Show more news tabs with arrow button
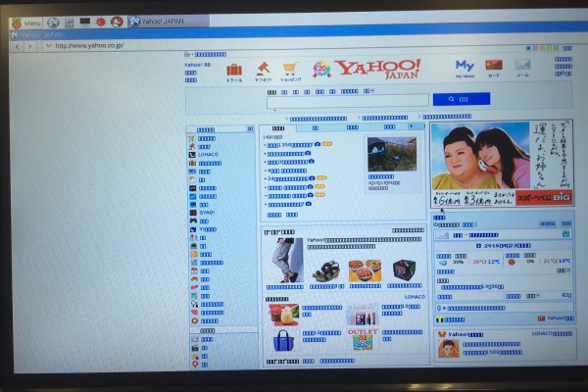Screen dimensions: 588x392 [x=412, y=126]
